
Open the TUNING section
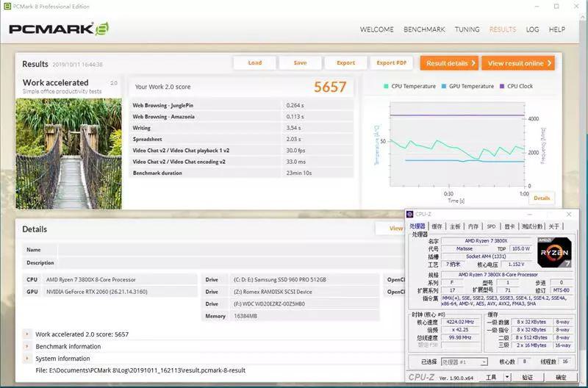467,29
